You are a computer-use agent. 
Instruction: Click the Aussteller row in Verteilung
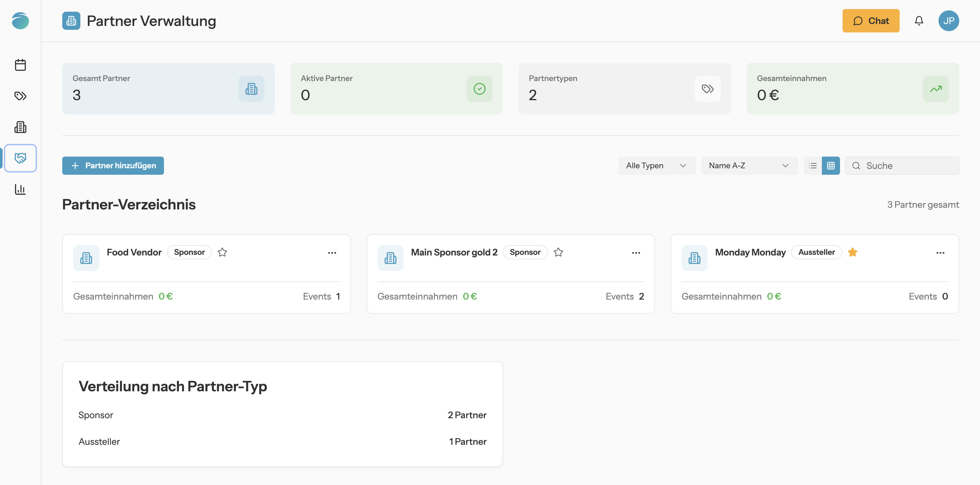pyautogui.click(x=282, y=442)
